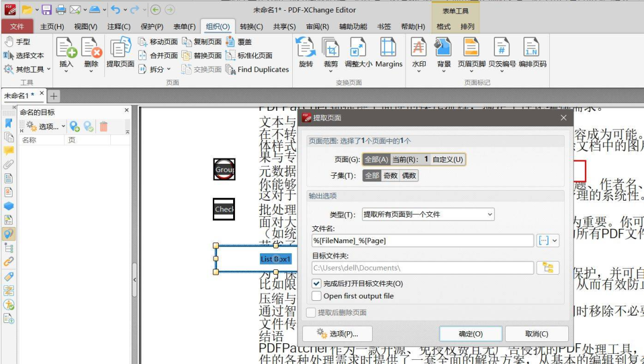The width and height of the screenshot is (644, 364).
Task: Enable the Open first output file checkbox
Action: click(x=315, y=295)
